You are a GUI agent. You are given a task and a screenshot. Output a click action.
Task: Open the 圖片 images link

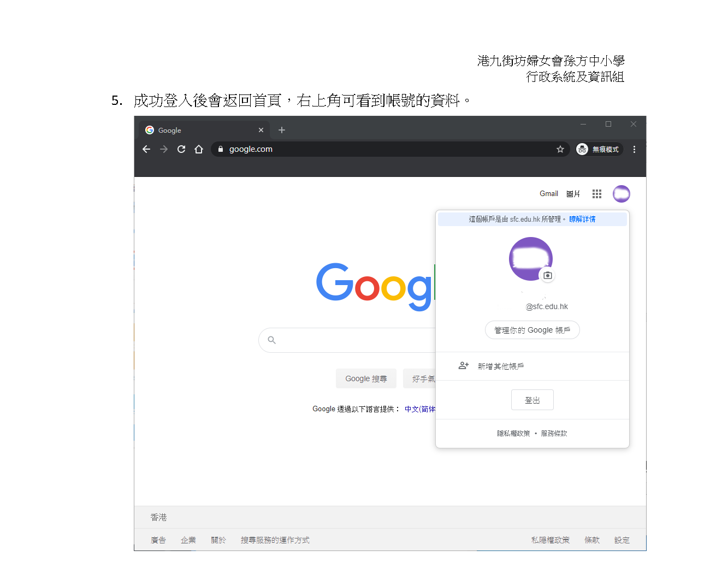point(573,194)
